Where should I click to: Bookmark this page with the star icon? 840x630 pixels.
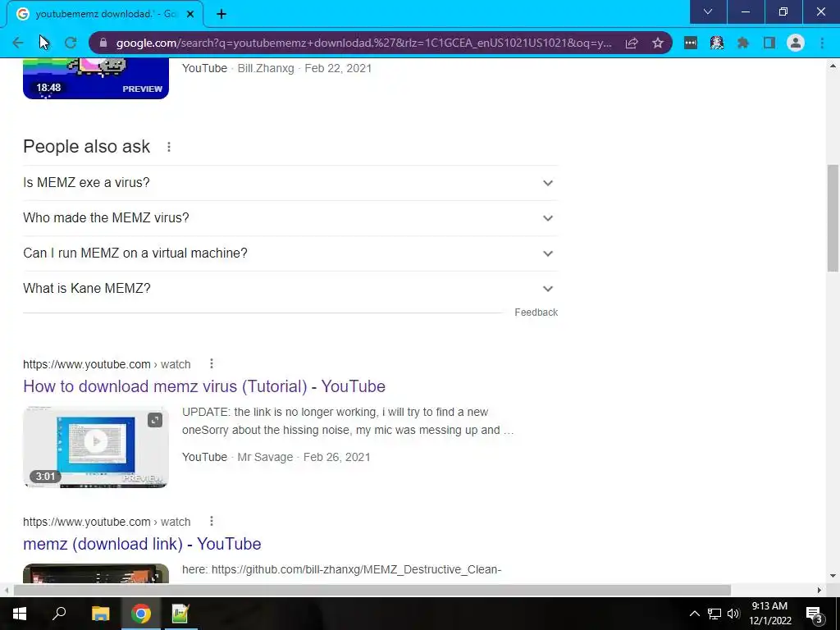tap(658, 43)
